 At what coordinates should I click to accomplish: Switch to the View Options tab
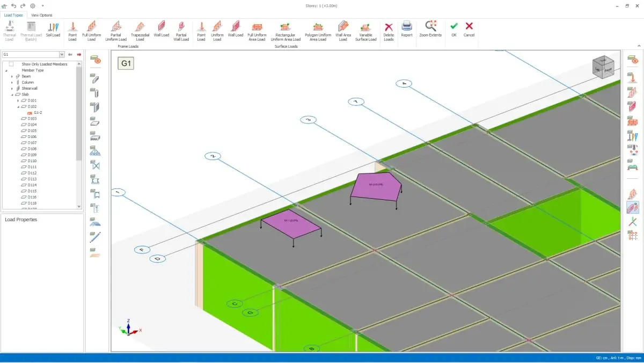tap(42, 15)
